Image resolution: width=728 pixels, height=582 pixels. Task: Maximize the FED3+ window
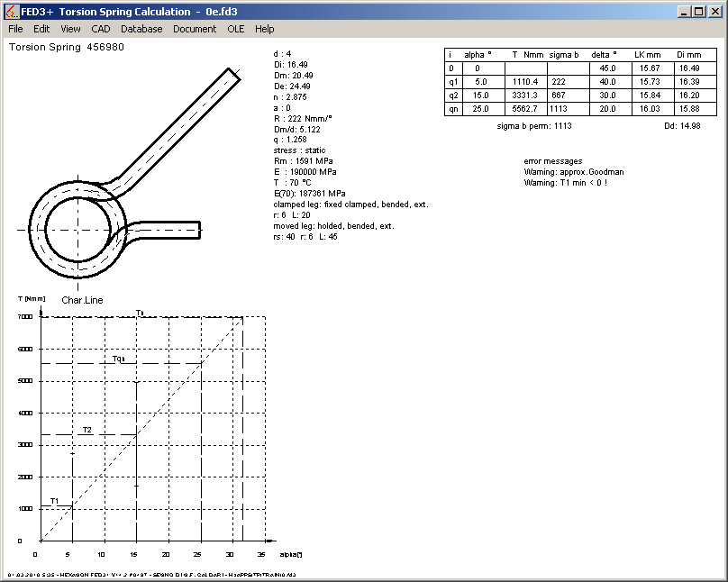tap(698, 11)
